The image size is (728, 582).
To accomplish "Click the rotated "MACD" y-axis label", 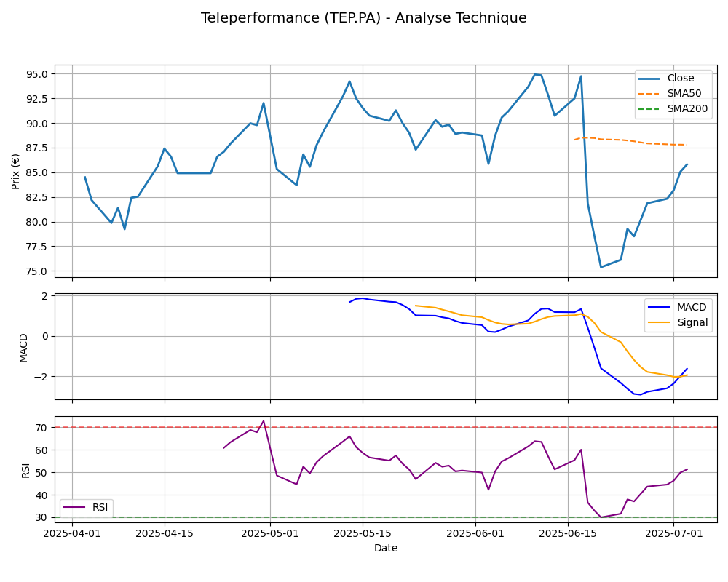I will pyautogui.click(x=24, y=347).
